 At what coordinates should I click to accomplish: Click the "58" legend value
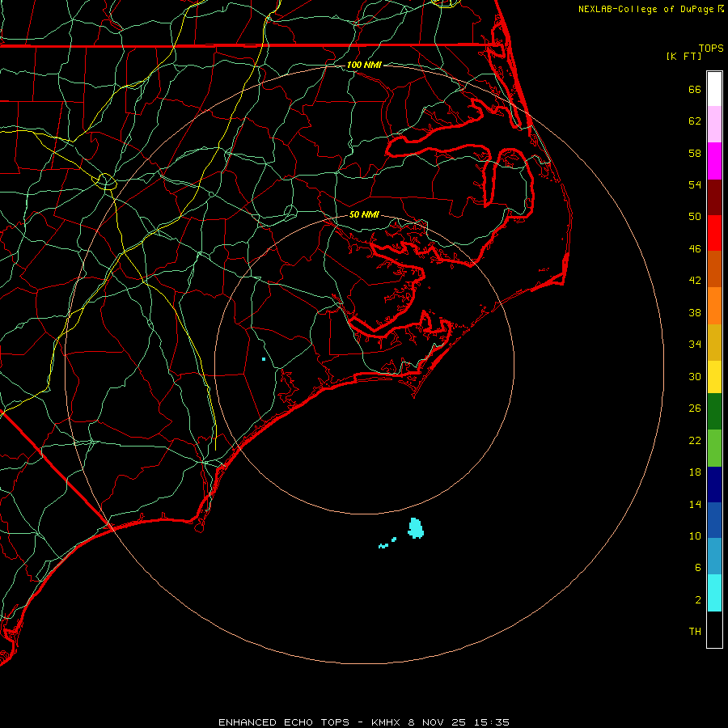pyautogui.click(x=695, y=153)
